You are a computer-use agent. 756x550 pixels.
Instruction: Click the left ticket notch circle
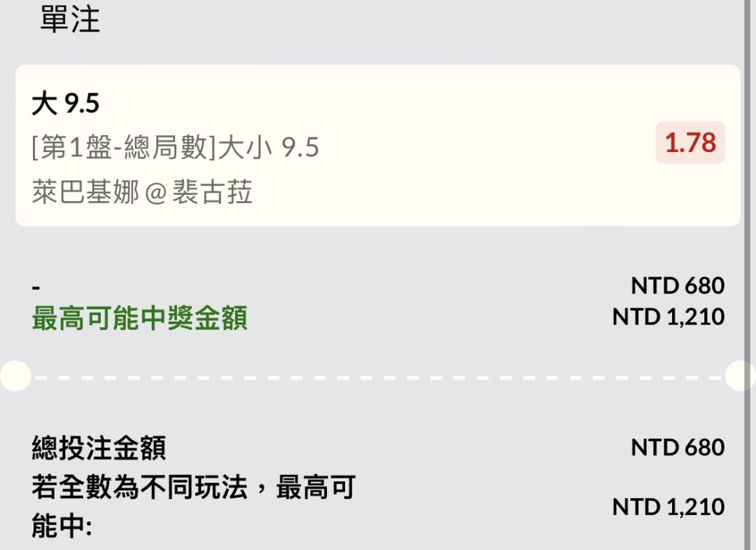pyautogui.click(x=14, y=376)
